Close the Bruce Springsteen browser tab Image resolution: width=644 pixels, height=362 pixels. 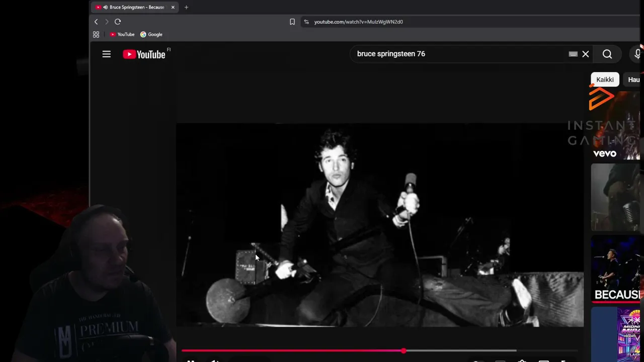pos(173,7)
